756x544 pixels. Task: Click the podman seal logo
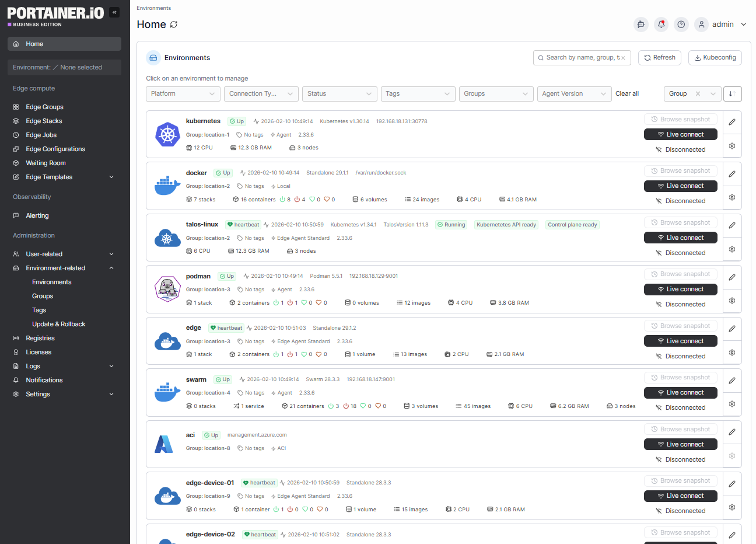pyautogui.click(x=167, y=289)
